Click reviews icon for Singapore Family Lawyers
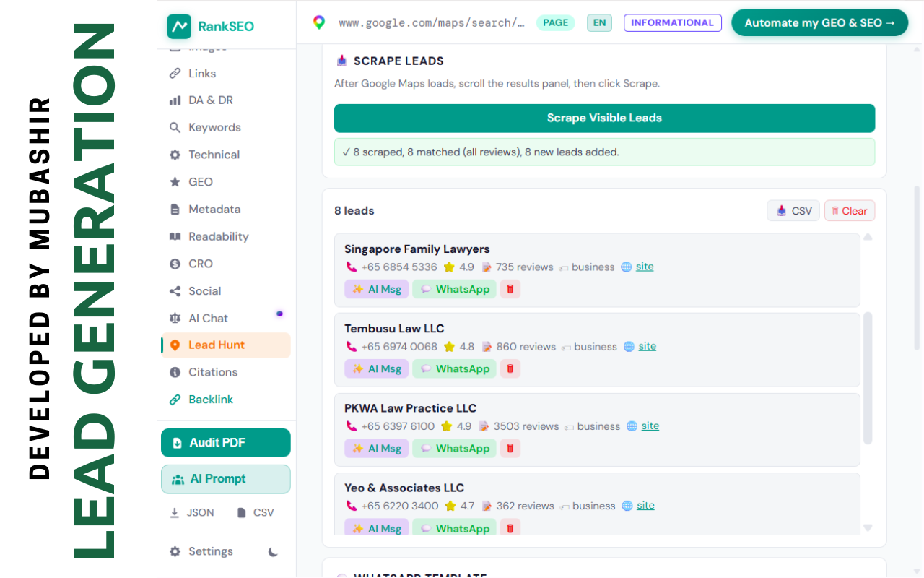The image size is (924, 578). coord(487,267)
